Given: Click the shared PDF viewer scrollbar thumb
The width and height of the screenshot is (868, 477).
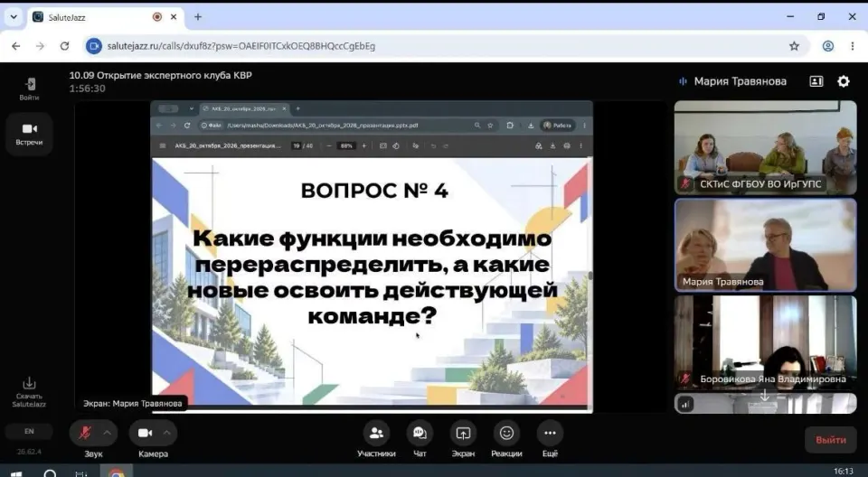Looking at the screenshot, I should [590, 276].
